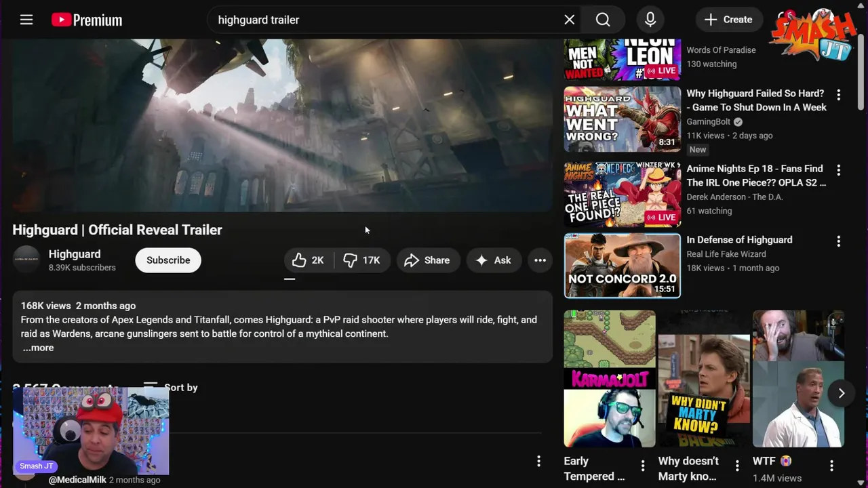Open 'Why Highguard Failed So Hard?' thumbnail

coord(623,119)
